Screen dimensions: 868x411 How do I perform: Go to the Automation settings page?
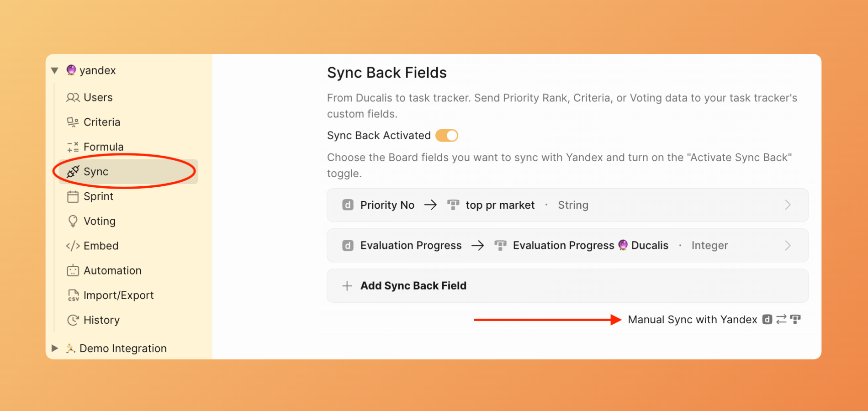click(x=112, y=270)
